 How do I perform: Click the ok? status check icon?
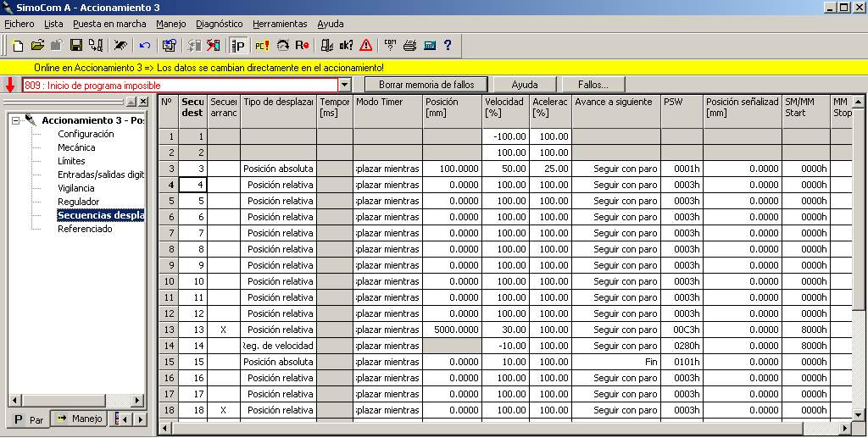coord(347,46)
